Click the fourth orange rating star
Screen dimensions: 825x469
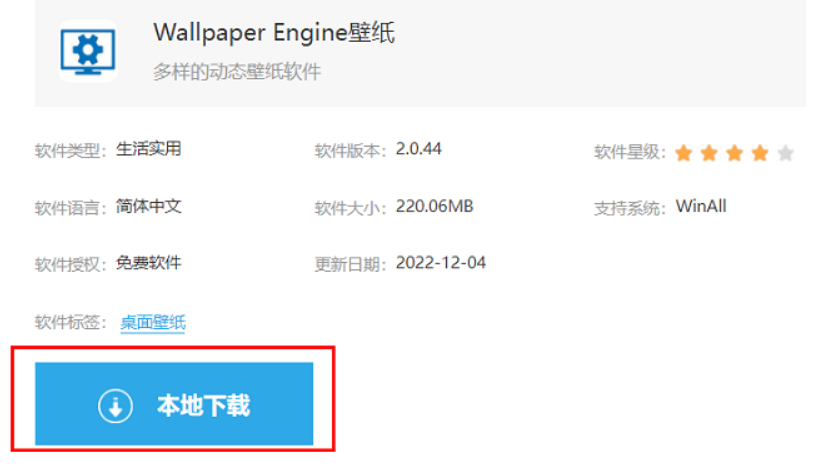[760, 153]
